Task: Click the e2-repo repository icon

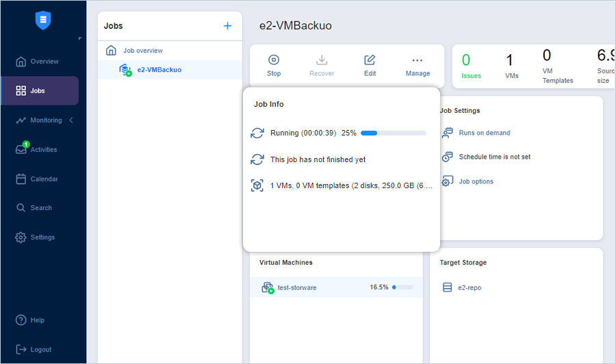Action: 447,287
